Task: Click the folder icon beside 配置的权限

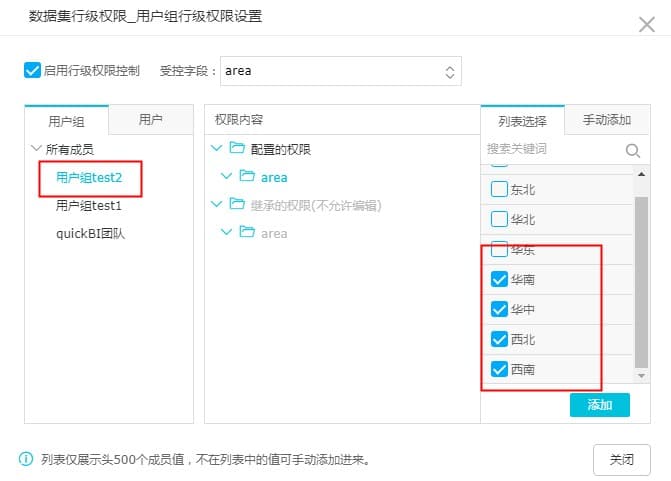Action: click(237, 149)
